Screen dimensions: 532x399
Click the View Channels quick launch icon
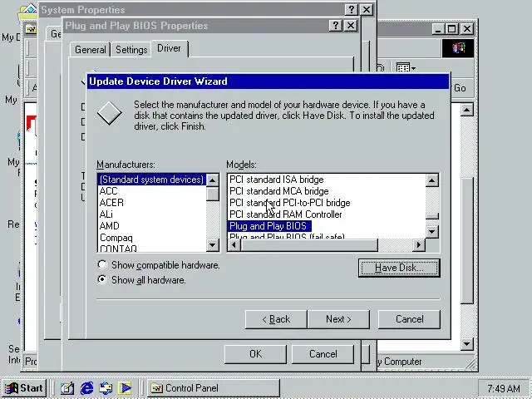(x=126, y=388)
